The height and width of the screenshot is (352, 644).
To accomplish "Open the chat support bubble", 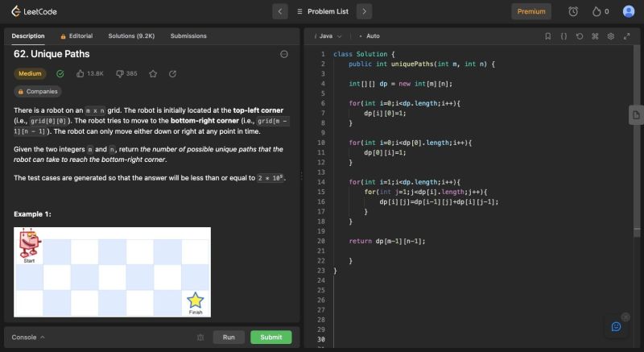I will click(616, 326).
